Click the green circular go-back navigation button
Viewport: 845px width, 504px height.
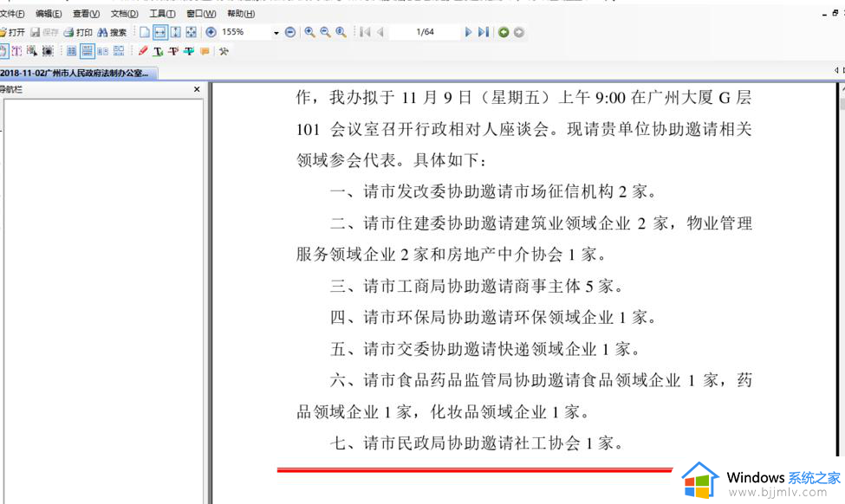click(504, 32)
